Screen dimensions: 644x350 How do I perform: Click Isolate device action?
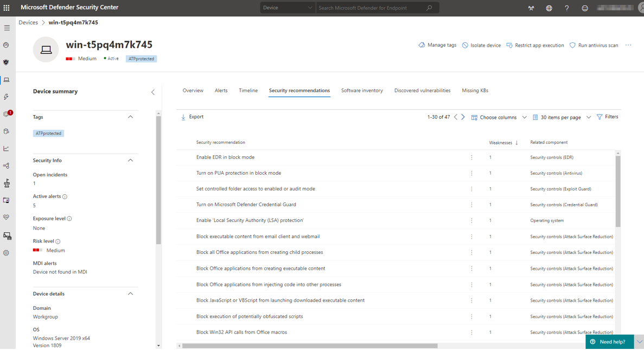[x=481, y=45]
